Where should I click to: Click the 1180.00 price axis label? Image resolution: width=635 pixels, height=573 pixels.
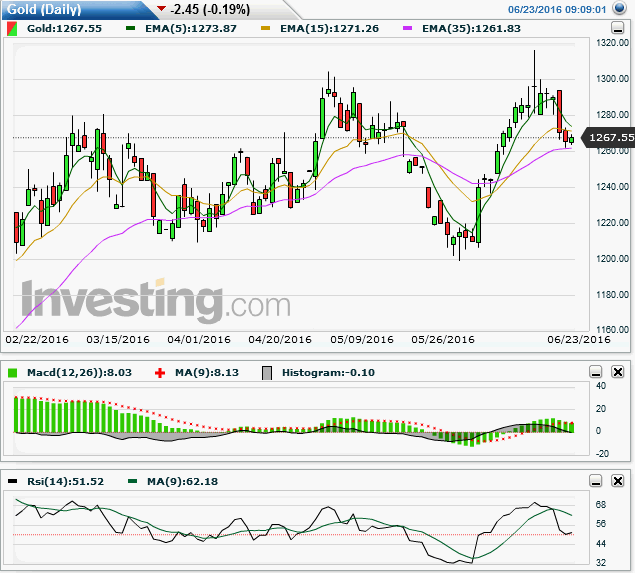(x=612, y=295)
